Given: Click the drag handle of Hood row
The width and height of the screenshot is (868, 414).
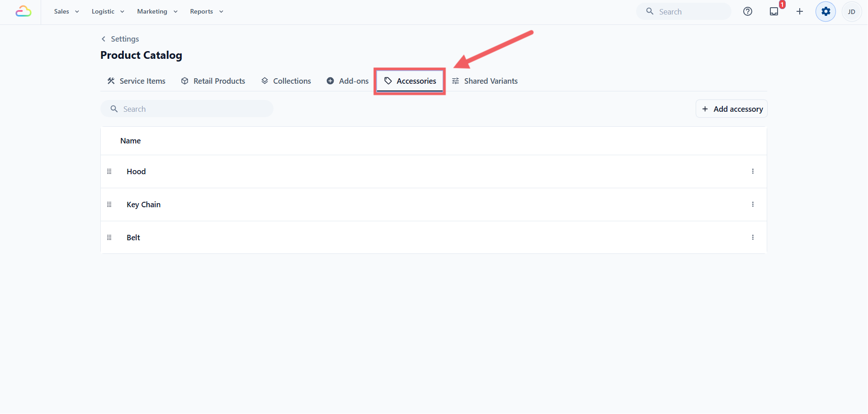Looking at the screenshot, I should (109, 171).
